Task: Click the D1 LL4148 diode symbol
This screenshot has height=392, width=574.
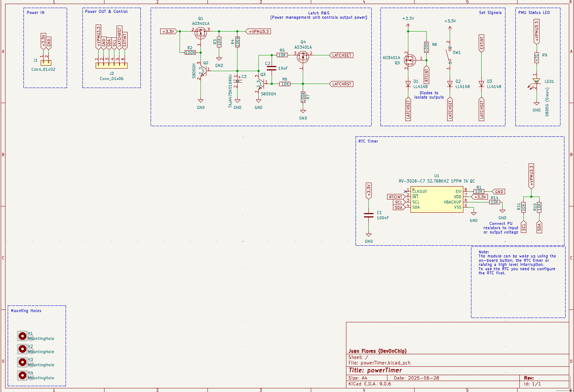Action: (408, 84)
